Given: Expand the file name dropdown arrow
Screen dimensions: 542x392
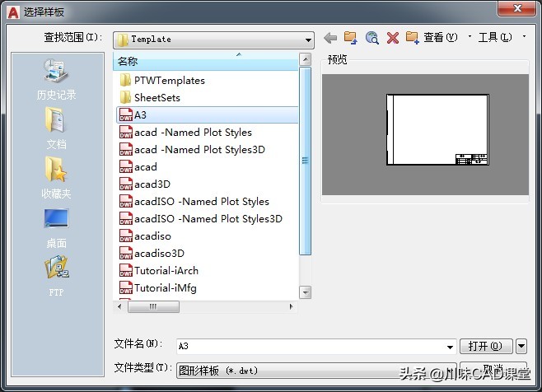Looking at the screenshot, I should [x=450, y=347].
